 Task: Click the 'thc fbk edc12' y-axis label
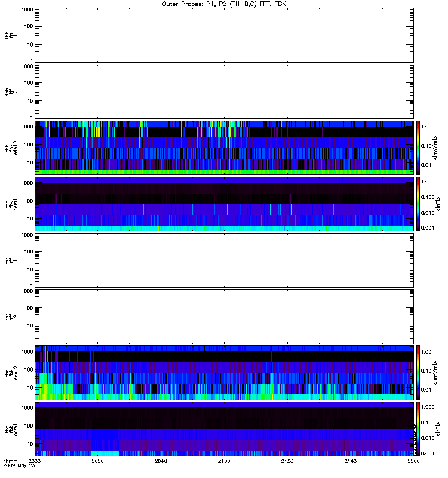click(x=11, y=373)
